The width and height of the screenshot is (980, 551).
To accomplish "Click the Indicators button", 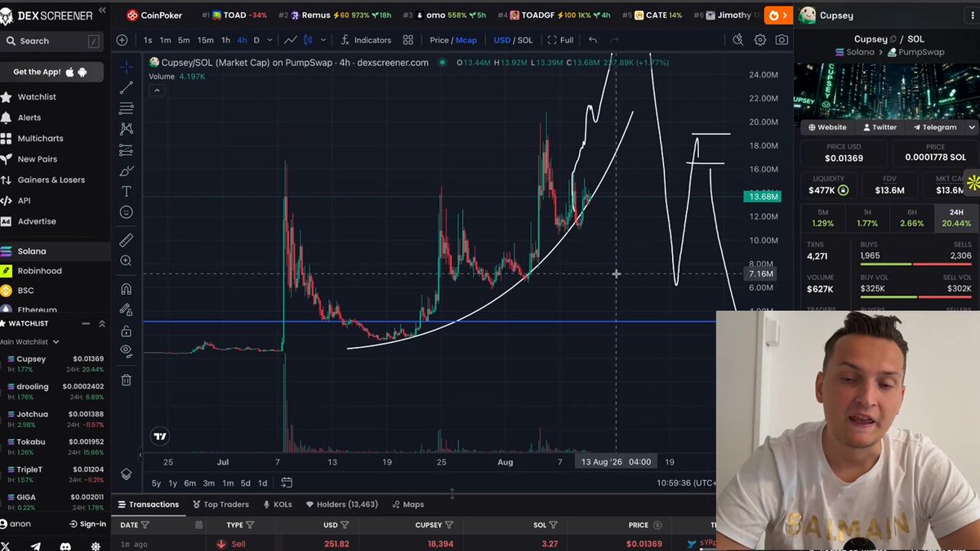I will (x=366, y=40).
